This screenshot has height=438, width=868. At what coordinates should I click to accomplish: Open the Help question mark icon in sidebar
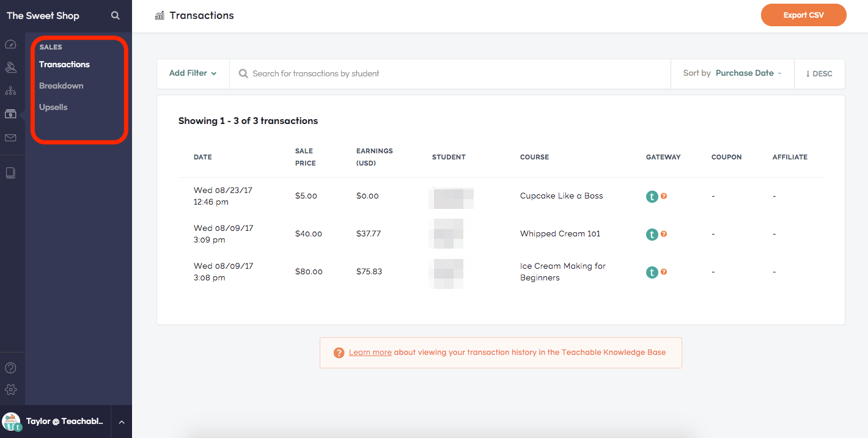(10, 368)
